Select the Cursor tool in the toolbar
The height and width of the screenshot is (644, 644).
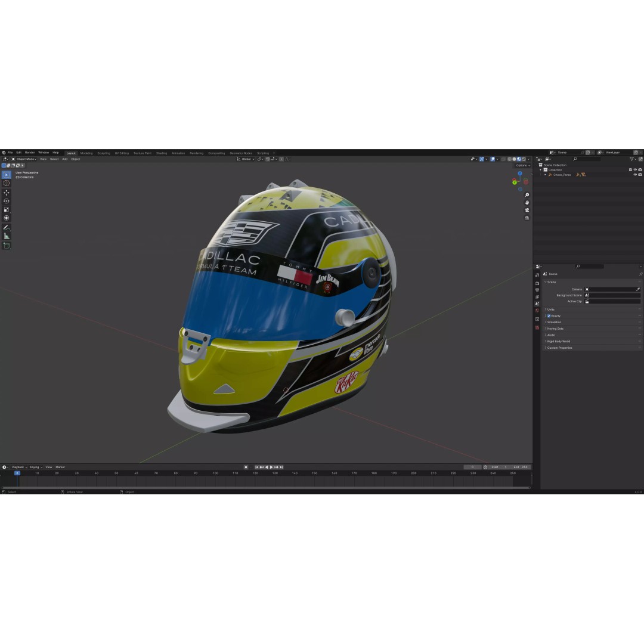(7, 183)
